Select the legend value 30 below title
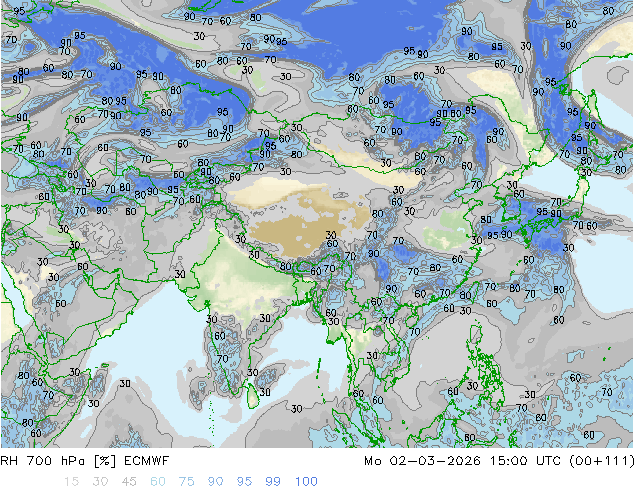634x490 pixels. 100,482
